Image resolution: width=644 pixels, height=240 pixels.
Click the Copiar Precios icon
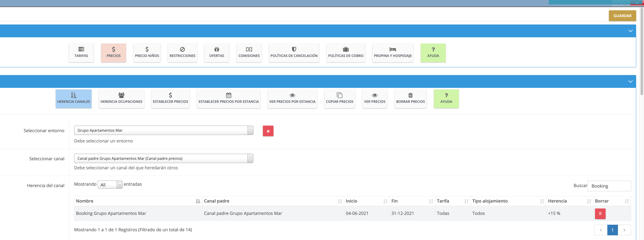339,95
